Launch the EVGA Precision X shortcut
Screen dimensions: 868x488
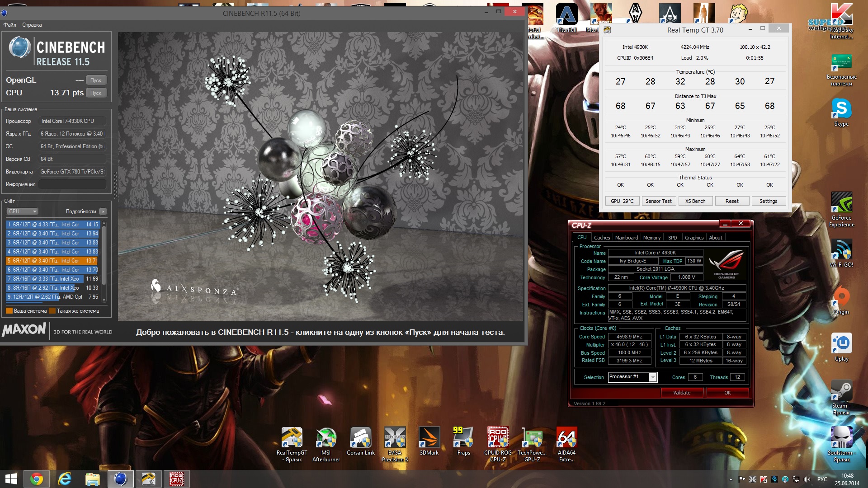395,444
